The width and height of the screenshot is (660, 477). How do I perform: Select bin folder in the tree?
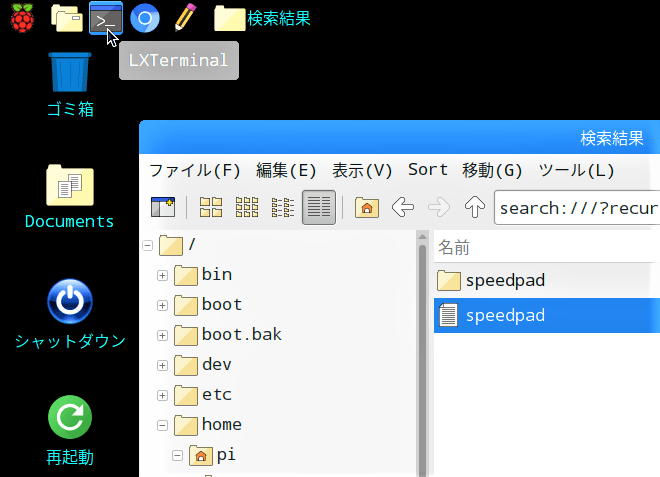[203, 275]
